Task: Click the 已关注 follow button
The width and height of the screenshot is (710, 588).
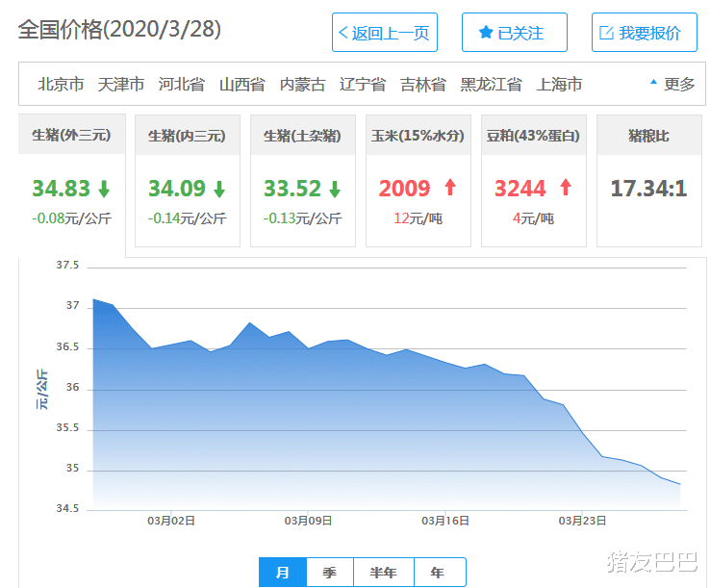Action: click(x=515, y=32)
